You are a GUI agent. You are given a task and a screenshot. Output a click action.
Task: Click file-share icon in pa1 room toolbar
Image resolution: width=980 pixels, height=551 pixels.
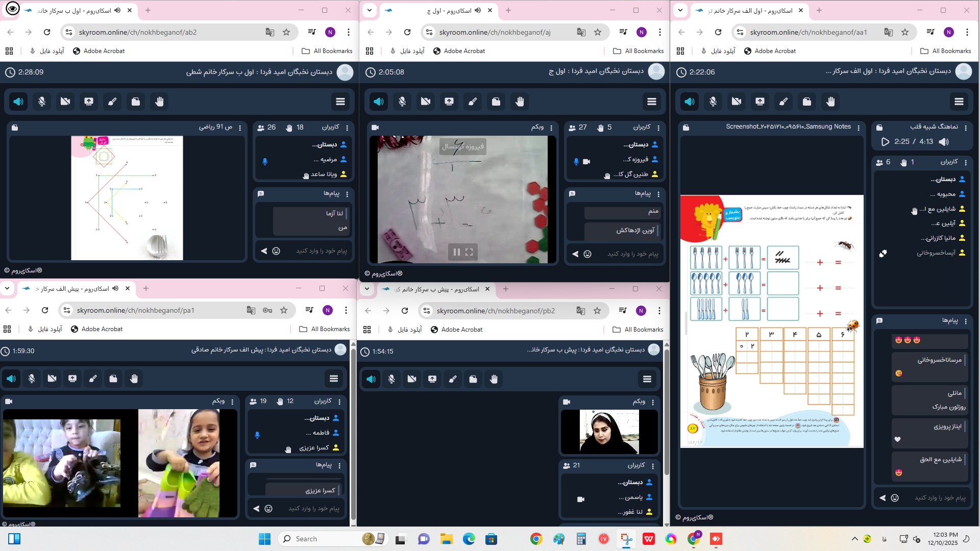click(113, 379)
